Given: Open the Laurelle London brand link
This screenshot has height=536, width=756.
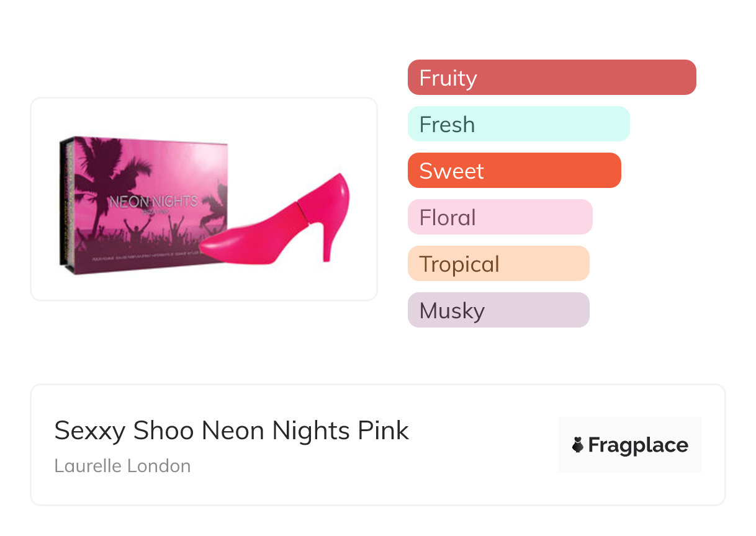Looking at the screenshot, I should [x=122, y=466].
